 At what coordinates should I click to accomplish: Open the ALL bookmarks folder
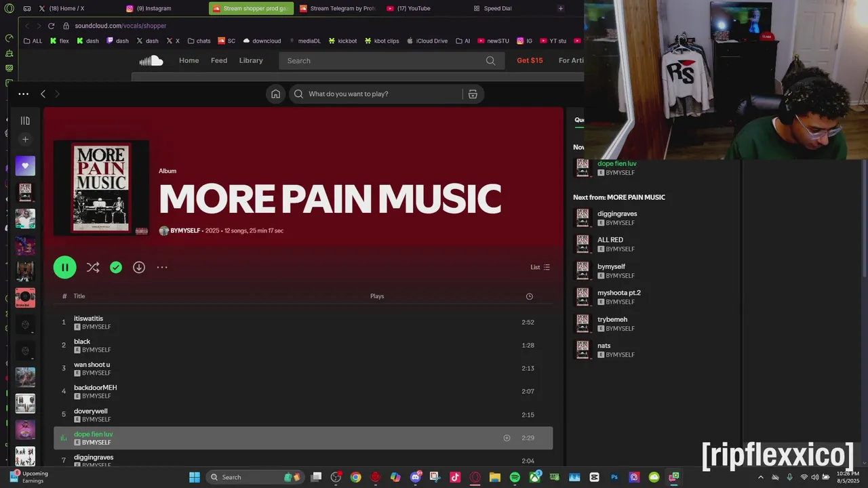33,41
